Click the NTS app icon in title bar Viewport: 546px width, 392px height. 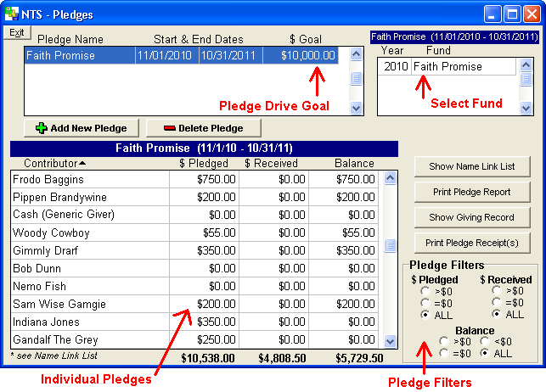tap(11, 14)
